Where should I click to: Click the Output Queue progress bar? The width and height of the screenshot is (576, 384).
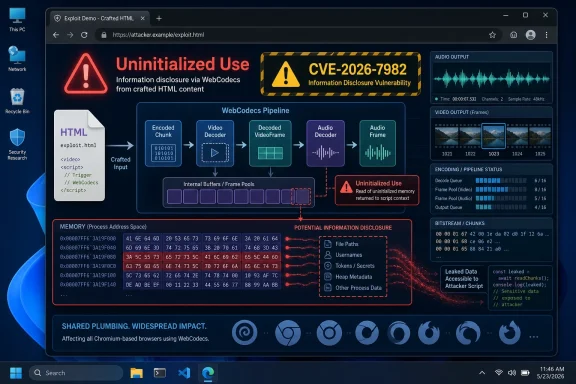pyautogui.click(x=501, y=207)
